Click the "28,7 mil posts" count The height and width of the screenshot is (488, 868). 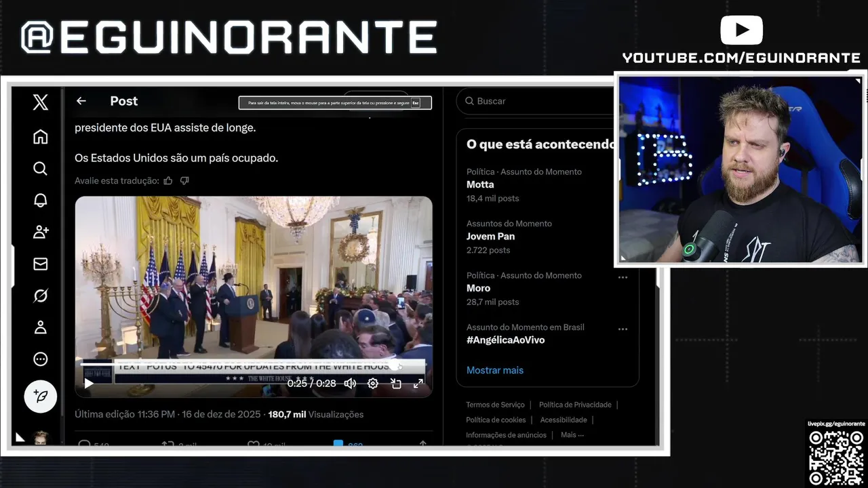click(x=492, y=302)
